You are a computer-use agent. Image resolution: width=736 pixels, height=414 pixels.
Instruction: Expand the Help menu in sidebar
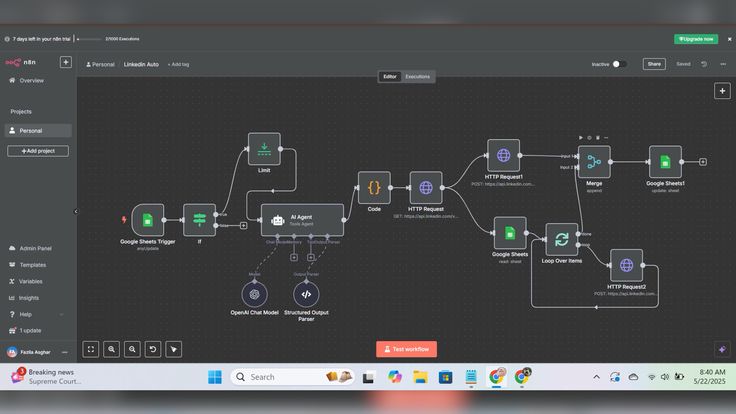coord(38,314)
